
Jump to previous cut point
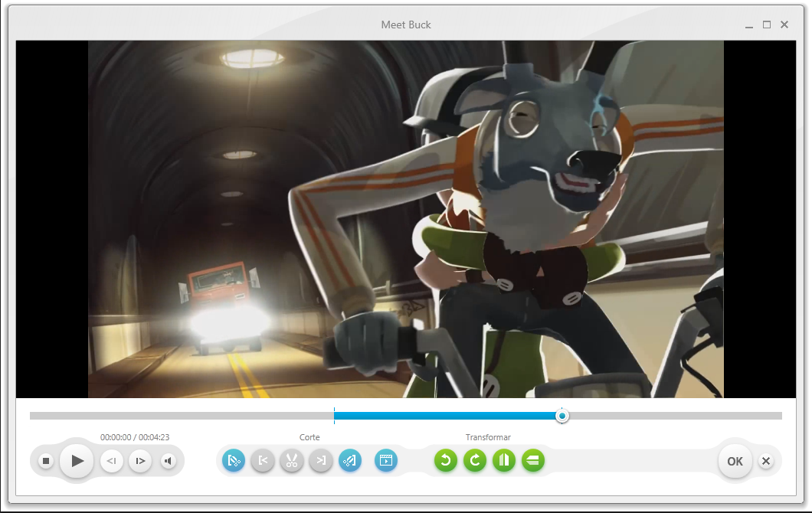(263, 460)
